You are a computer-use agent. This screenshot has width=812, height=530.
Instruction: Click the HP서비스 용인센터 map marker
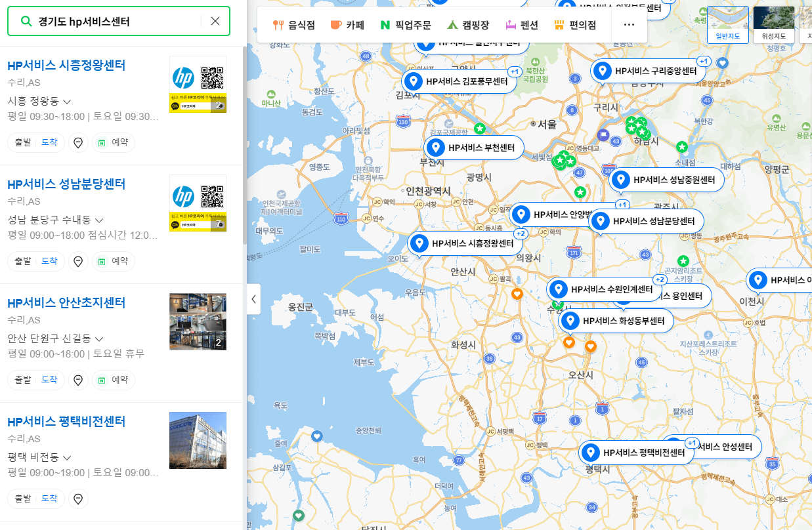[686, 296]
